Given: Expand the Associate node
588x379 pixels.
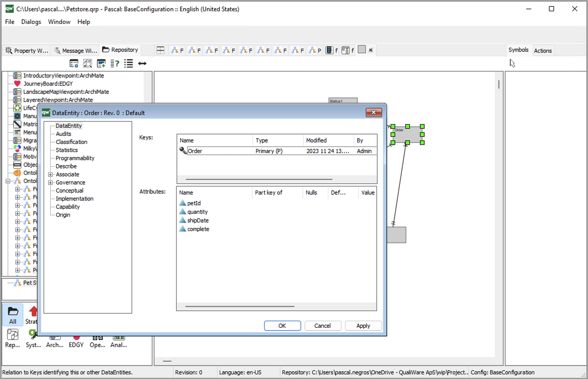Looking at the screenshot, I should (x=50, y=174).
